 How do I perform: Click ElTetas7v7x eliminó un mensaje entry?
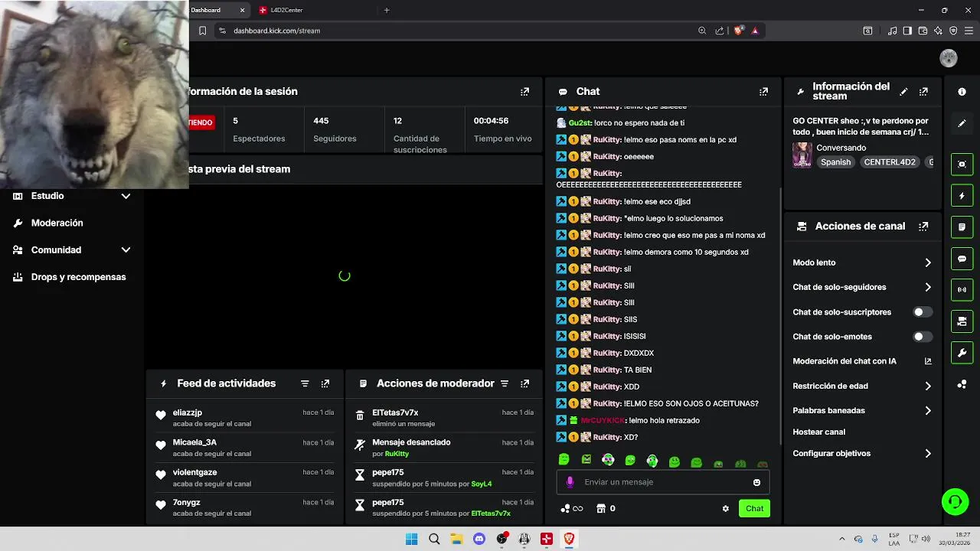pos(444,418)
